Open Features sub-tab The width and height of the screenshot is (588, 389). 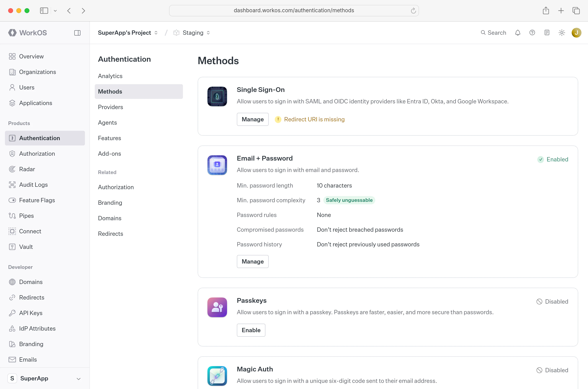[x=139, y=138]
